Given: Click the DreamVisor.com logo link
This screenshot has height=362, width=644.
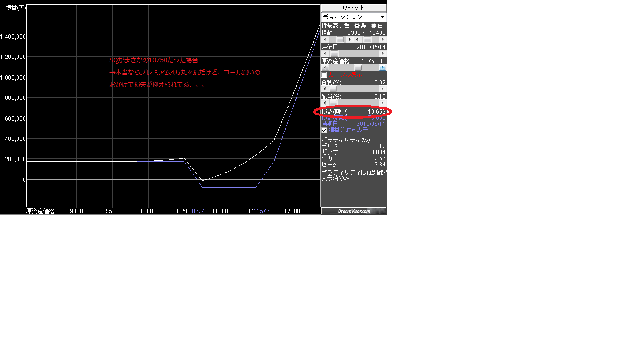Looking at the screenshot, I should coord(354,211).
